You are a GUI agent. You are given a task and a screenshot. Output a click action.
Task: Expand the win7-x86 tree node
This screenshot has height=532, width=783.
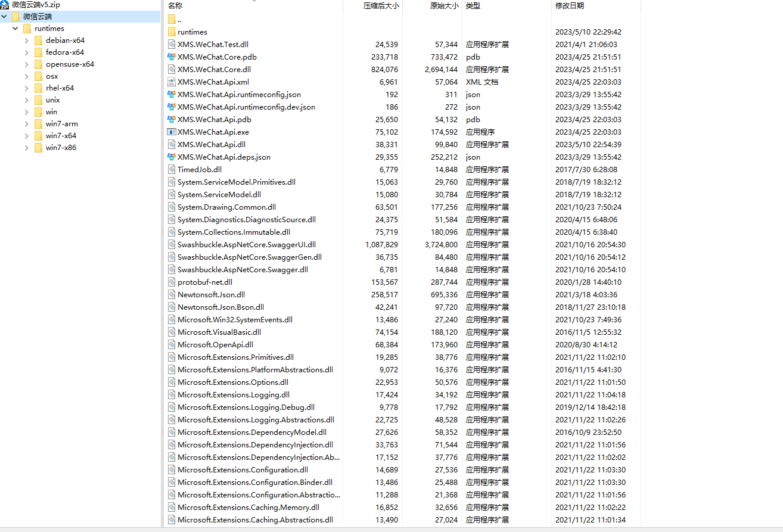[27, 148]
